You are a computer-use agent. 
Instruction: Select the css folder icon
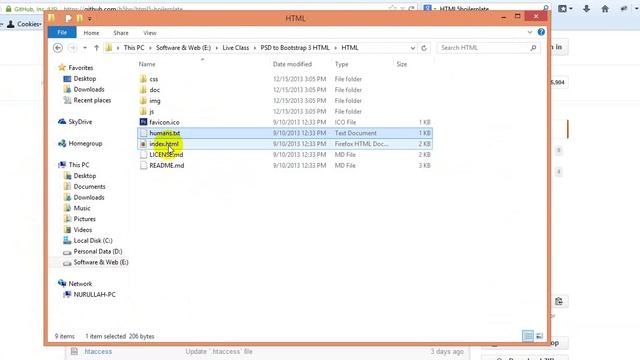(143, 79)
